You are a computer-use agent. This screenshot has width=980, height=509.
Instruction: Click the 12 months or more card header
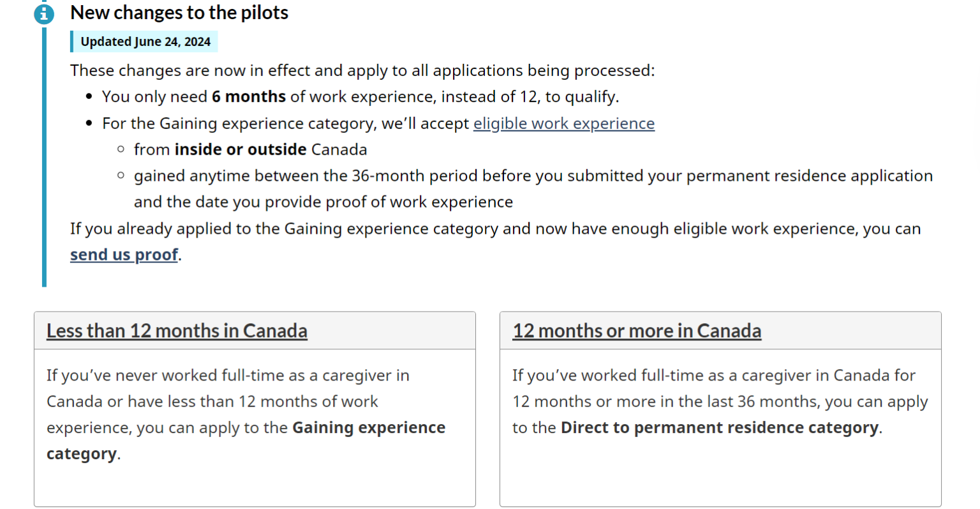[x=720, y=330]
